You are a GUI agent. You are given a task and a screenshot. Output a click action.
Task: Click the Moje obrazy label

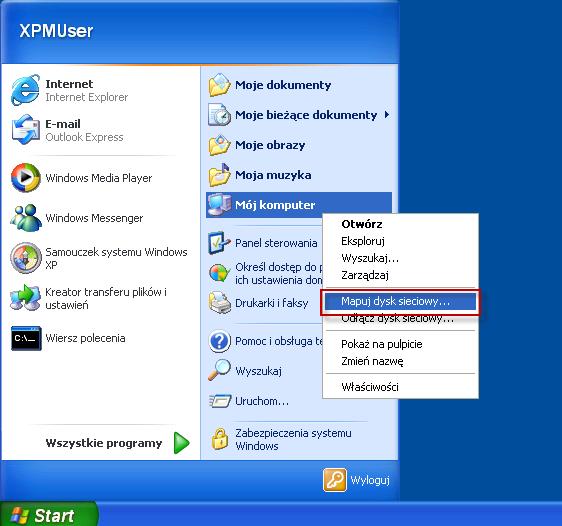[270, 145]
